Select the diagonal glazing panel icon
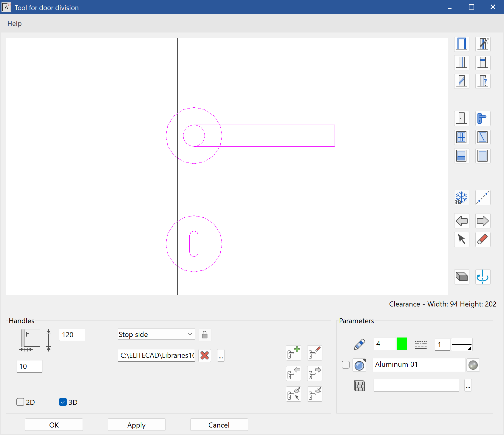The width and height of the screenshot is (504, 435). (x=483, y=137)
